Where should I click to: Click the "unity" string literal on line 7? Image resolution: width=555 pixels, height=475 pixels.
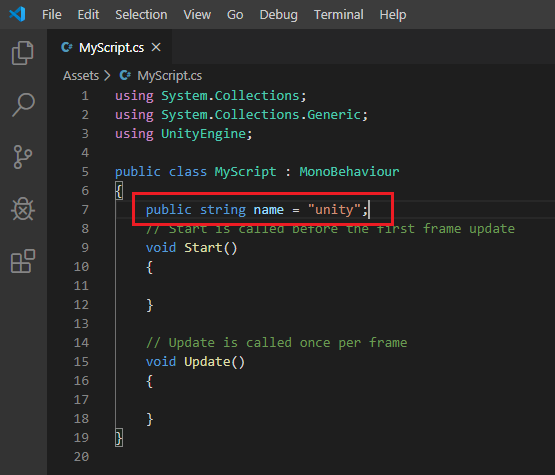[334, 210]
